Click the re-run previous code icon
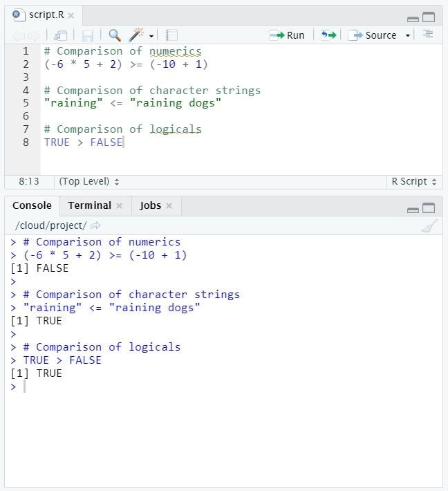The width and height of the screenshot is (448, 491). click(329, 35)
